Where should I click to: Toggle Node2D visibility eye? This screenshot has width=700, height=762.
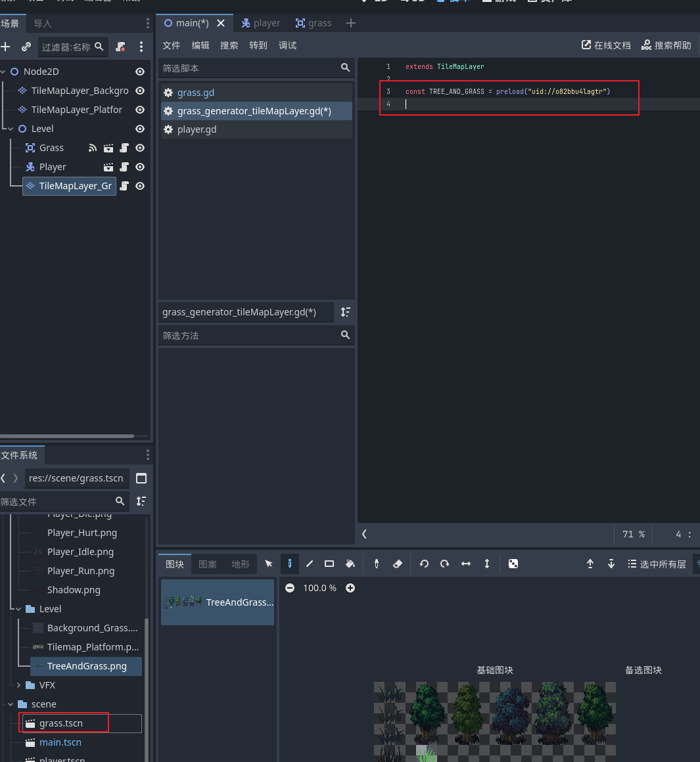click(140, 72)
